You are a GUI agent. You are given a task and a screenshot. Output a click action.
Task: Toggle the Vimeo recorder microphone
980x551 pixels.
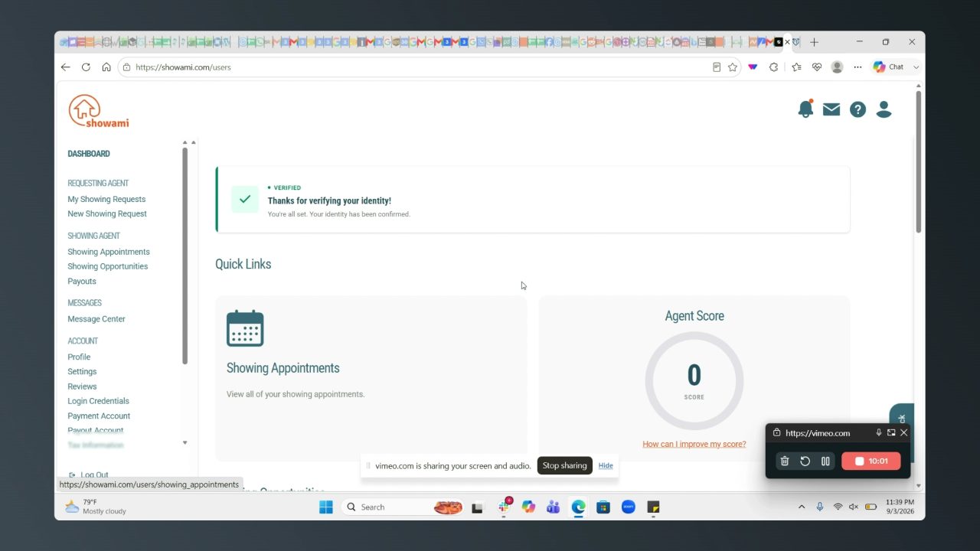click(879, 432)
